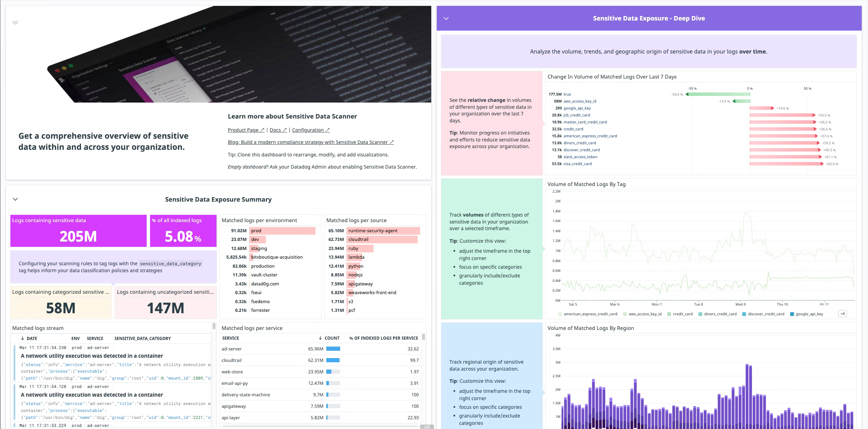Click the Matched logs stream scrollbar

point(214,326)
